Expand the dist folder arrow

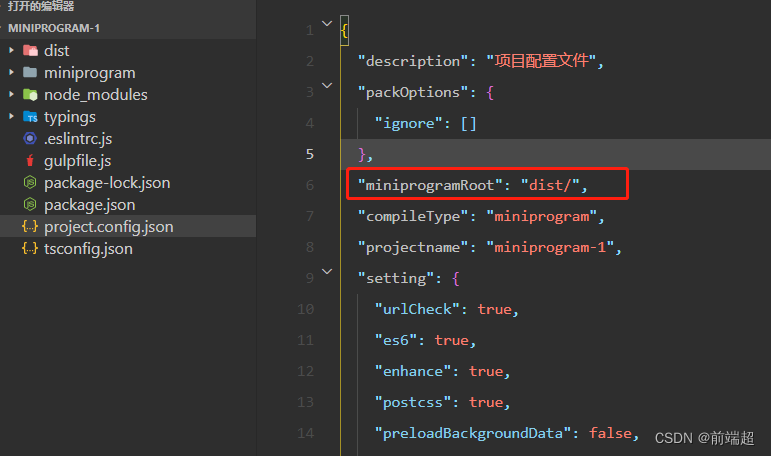(x=11, y=50)
